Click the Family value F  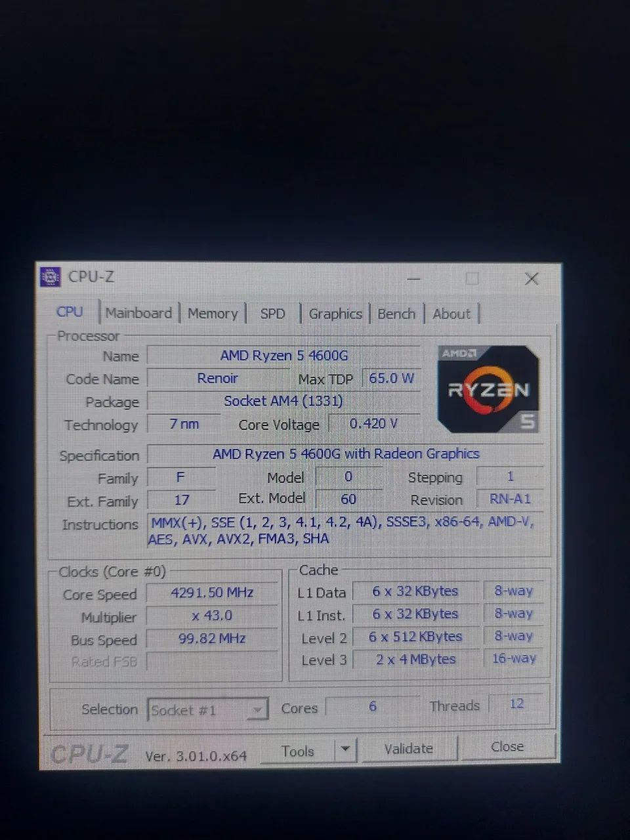click(180, 477)
